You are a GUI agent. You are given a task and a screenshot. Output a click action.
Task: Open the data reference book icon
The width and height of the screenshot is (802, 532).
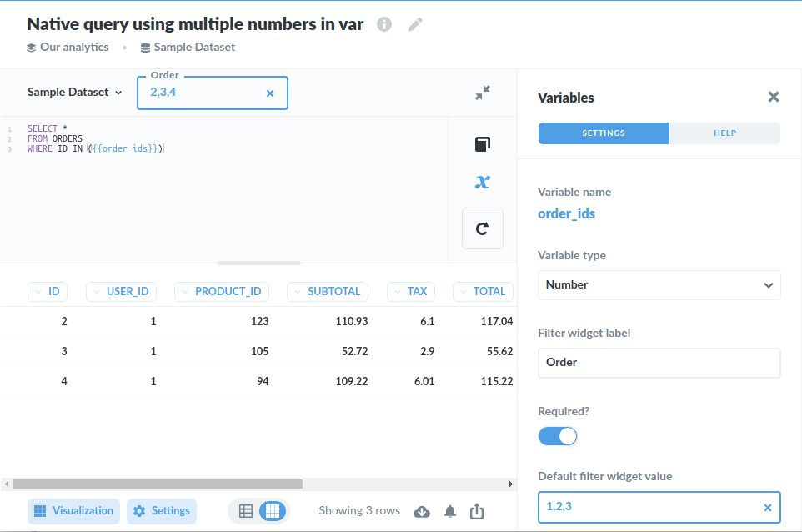(x=482, y=143)
